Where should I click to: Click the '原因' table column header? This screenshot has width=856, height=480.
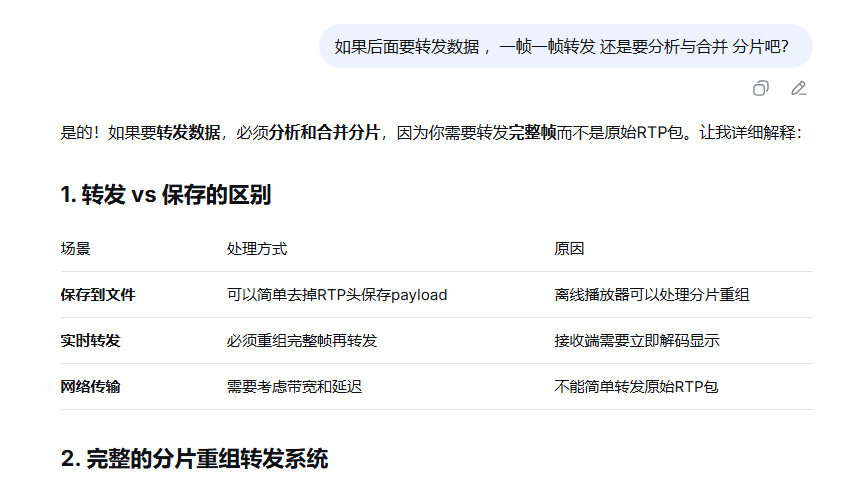pyautogui.click(x=569, y=249)
